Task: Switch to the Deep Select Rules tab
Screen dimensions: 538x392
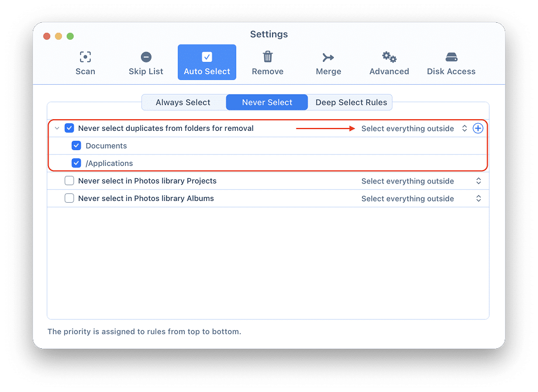Action: click(x=351, y=102)
